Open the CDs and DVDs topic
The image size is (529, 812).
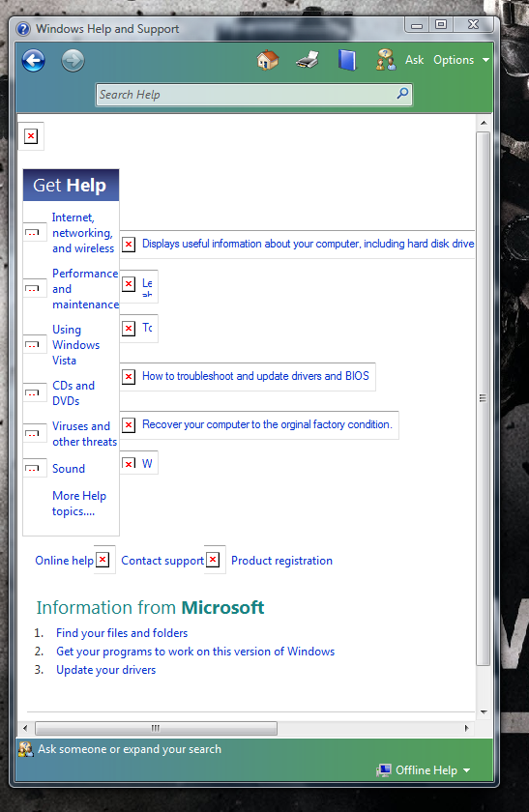[x=73, y=393]
